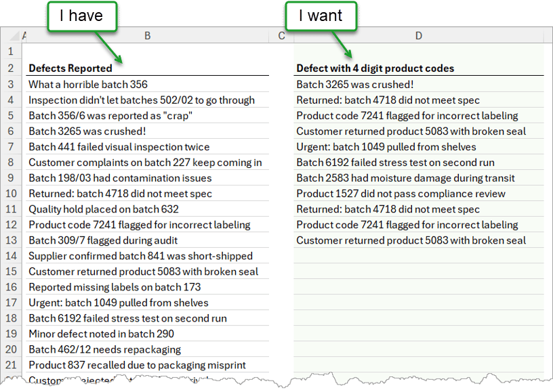Click 'Urgent: batch 1049 pulled from shelves' in column D
Screen dimensions: 553x392
pyautogui.click(x=386, y=147)
